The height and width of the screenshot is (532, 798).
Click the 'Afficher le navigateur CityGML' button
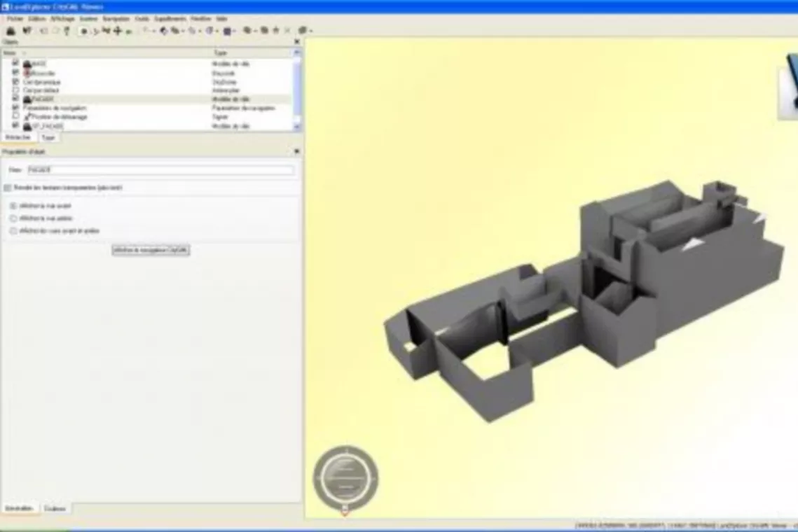click(x=151, y=250)
